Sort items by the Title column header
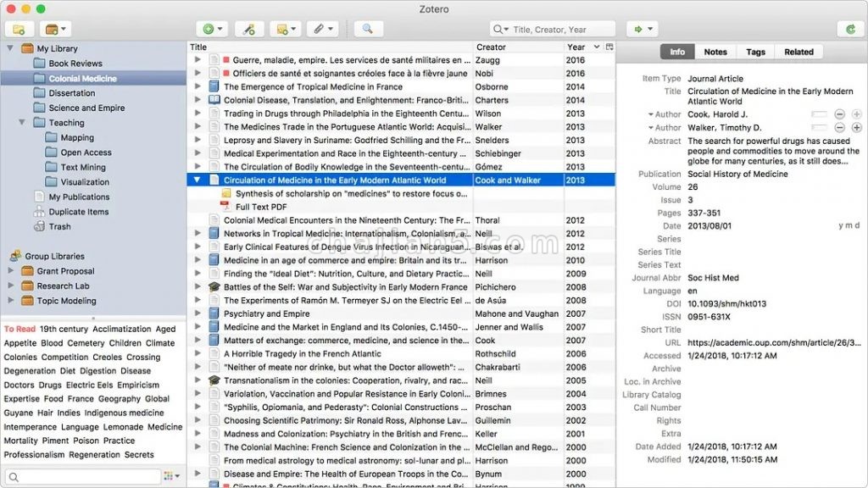Viewport: 868px width, 488px height. (330, 47)
